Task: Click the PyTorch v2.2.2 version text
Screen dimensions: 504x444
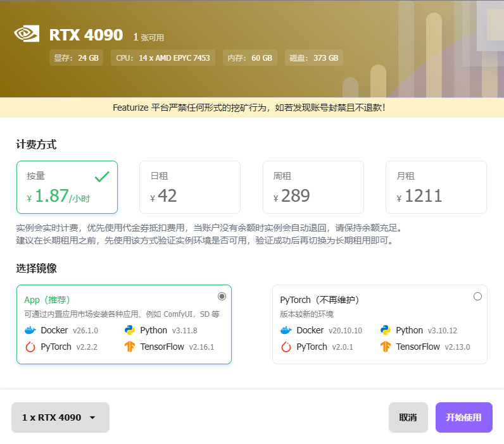Action: [x=87, y=347]
